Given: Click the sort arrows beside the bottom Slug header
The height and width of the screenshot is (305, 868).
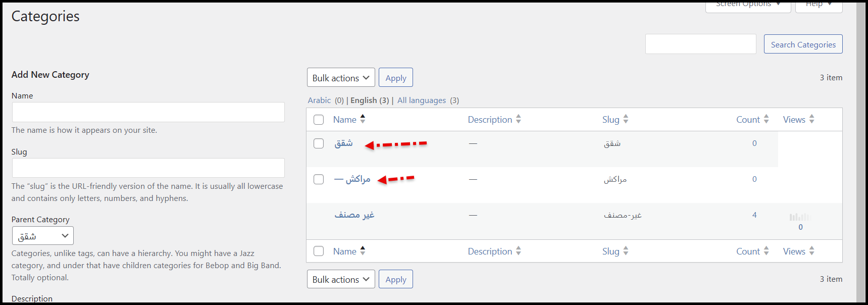Looking at the screenshot, I should tap(626, 251).
